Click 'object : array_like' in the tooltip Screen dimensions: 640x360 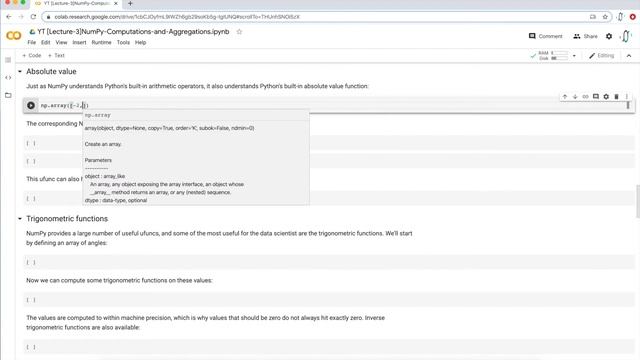[x=105, y=176]
